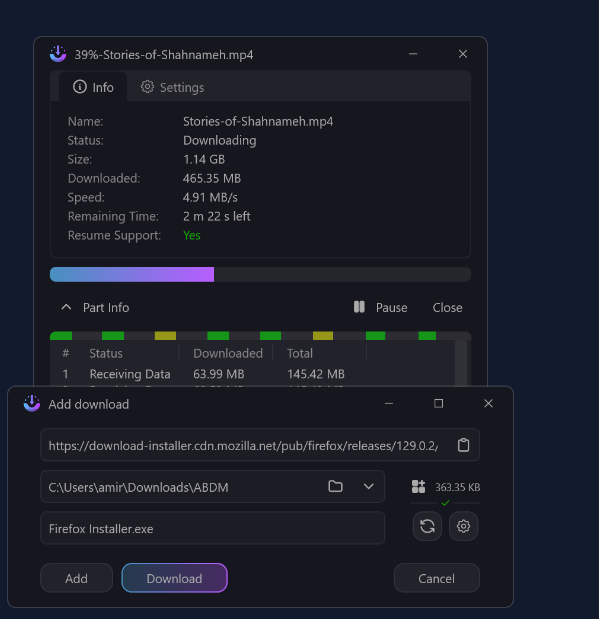The image size is (599, 619).
Task: Click the Add button
Action: pos(76,578)
